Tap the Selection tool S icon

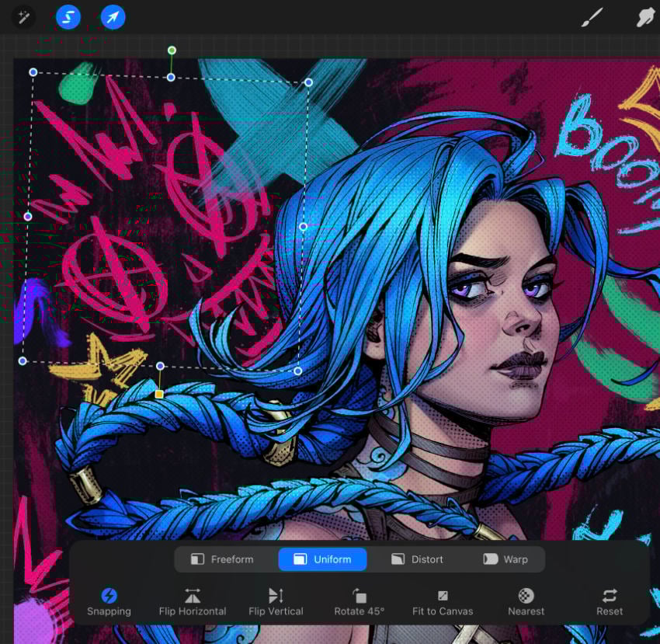pos(68,17)
